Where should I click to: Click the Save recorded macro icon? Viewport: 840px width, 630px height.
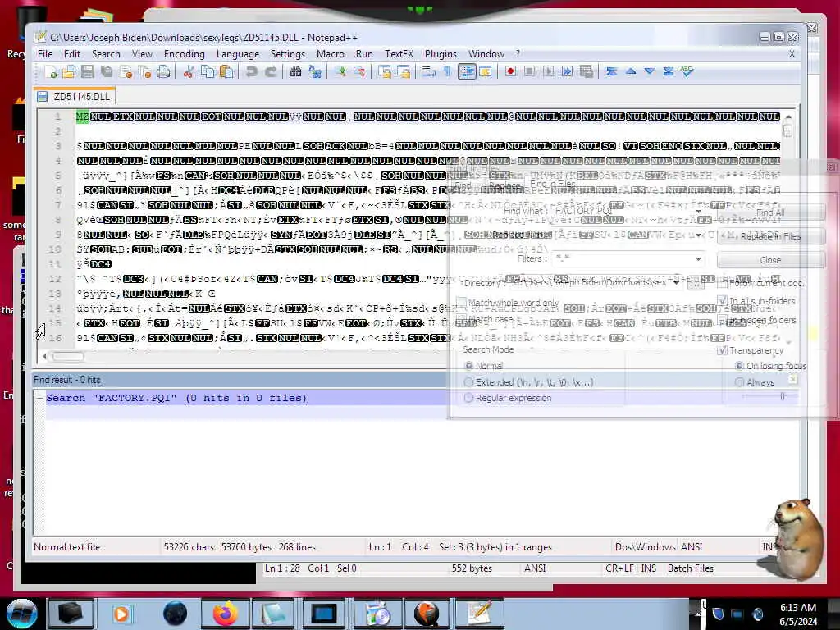pos(586,71)
